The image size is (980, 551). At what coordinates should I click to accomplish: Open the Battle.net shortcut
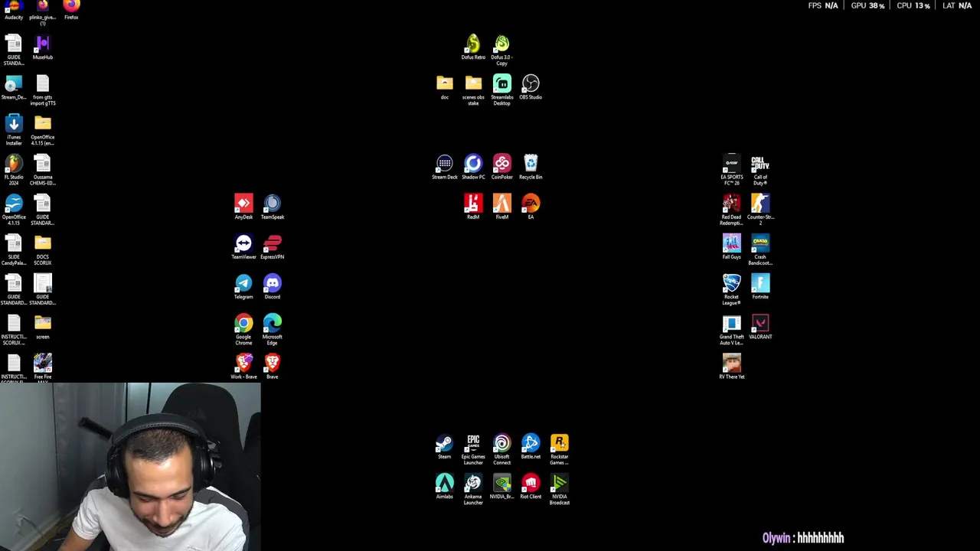(531, 446)
